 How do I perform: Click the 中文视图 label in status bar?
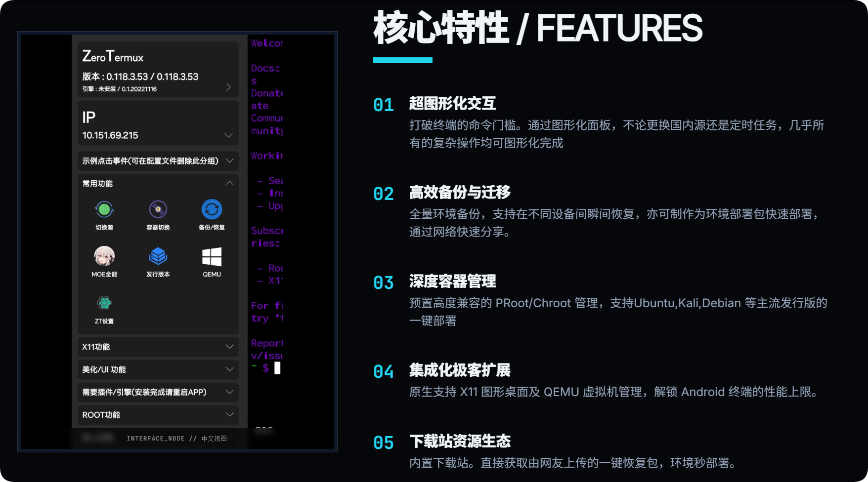coord(215,438)
